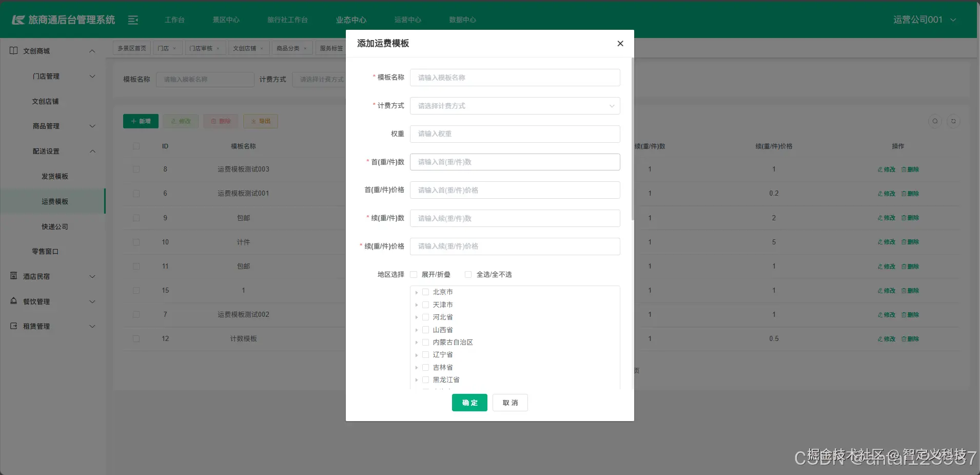Screen dimensions: 980x475
Task: Collapse the 配送设置 sidebar submenu
Action: [53, 151]
